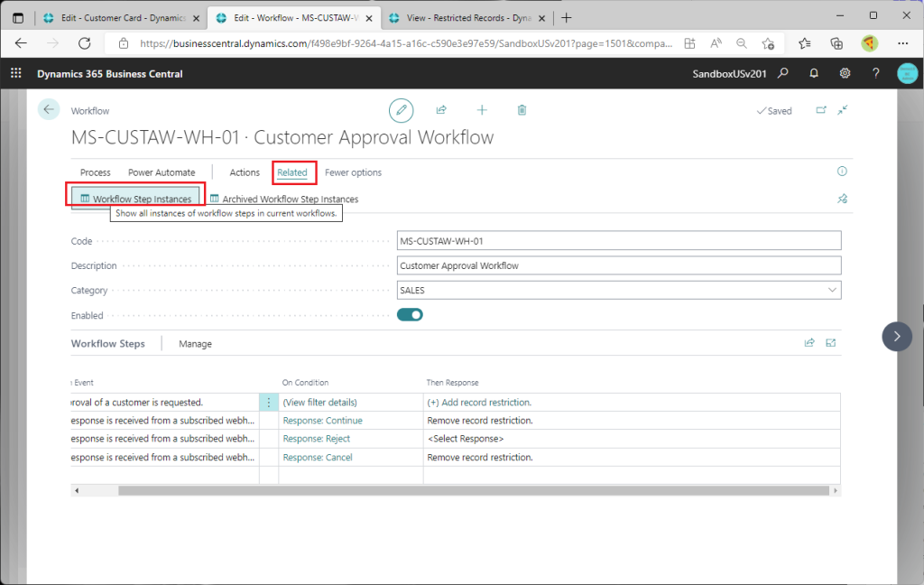Click the Description input field
This screenshot has height=585, width=924.
[x=619, y=265]
